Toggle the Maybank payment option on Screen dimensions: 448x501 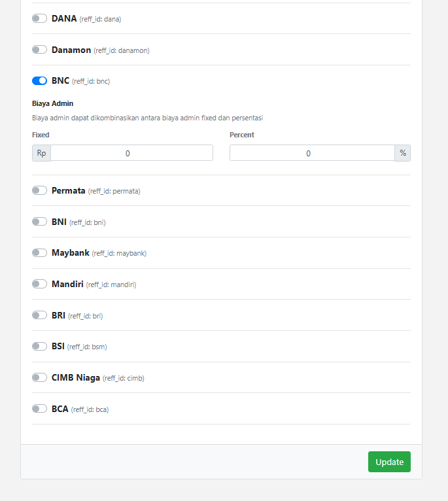[x=39, y=252]
